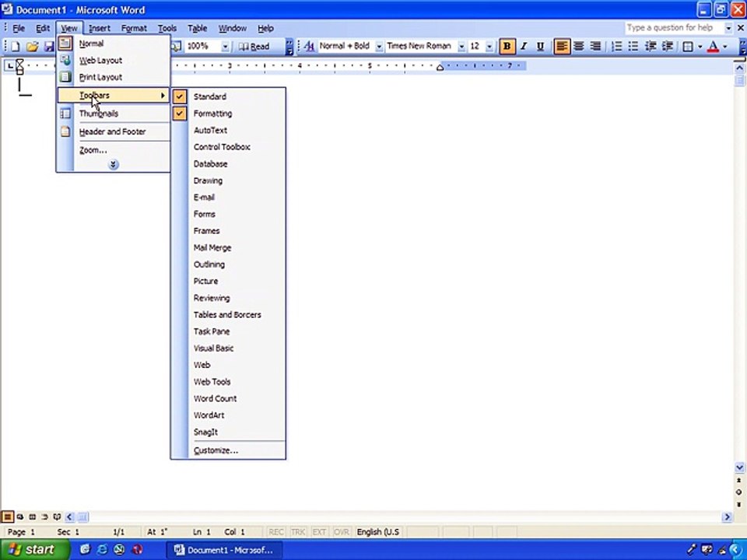This screenshot has height=560, width=747.
Task: Click OVR indicator in status bar
Action: (342, 532)
